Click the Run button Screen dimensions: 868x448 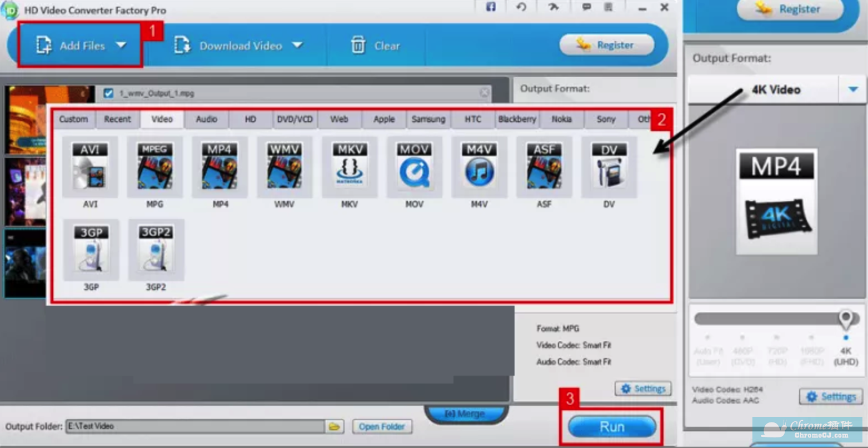(612, 427)
